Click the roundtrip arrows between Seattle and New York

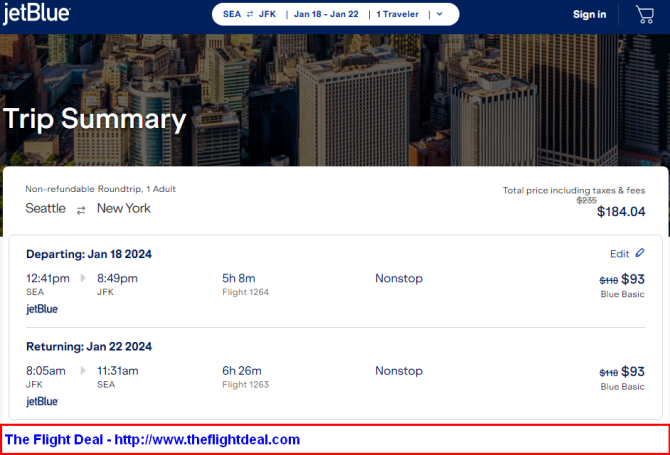coord(81,209)
